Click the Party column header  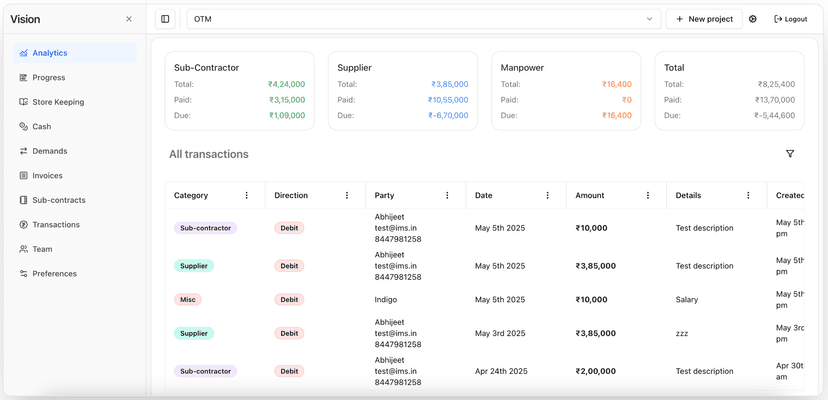[384, 196]
